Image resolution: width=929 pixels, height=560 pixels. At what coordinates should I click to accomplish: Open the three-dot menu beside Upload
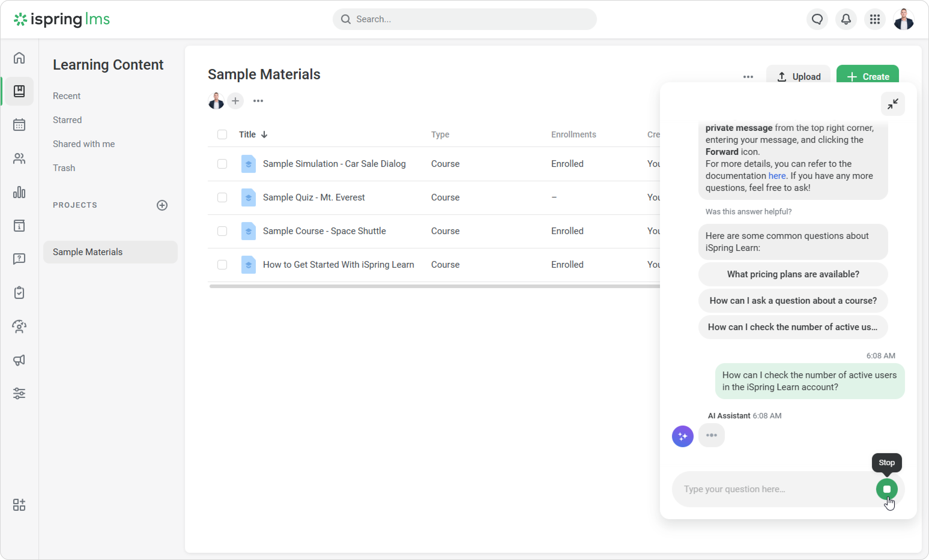pyautogui.click(x=748, y=77)
